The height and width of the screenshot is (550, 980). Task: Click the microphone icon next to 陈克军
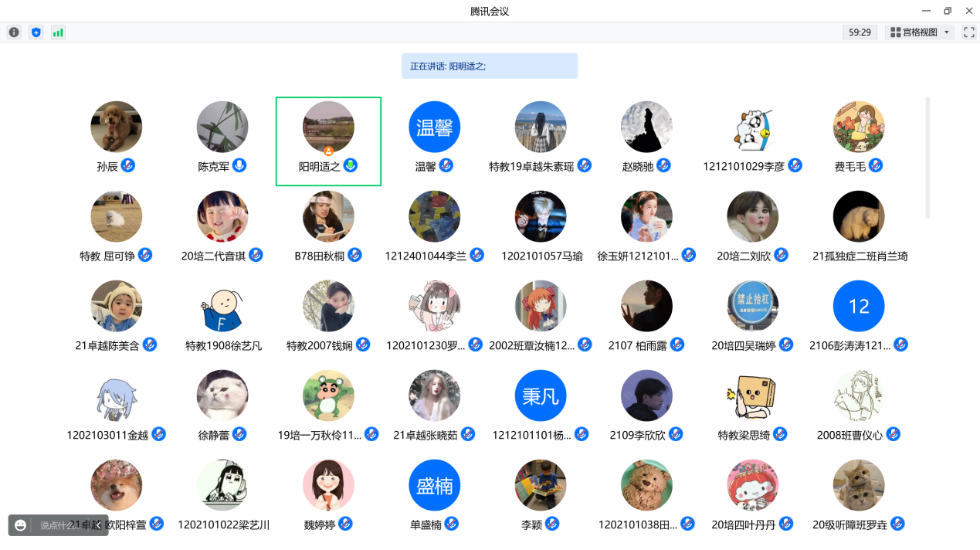[239, 165]
